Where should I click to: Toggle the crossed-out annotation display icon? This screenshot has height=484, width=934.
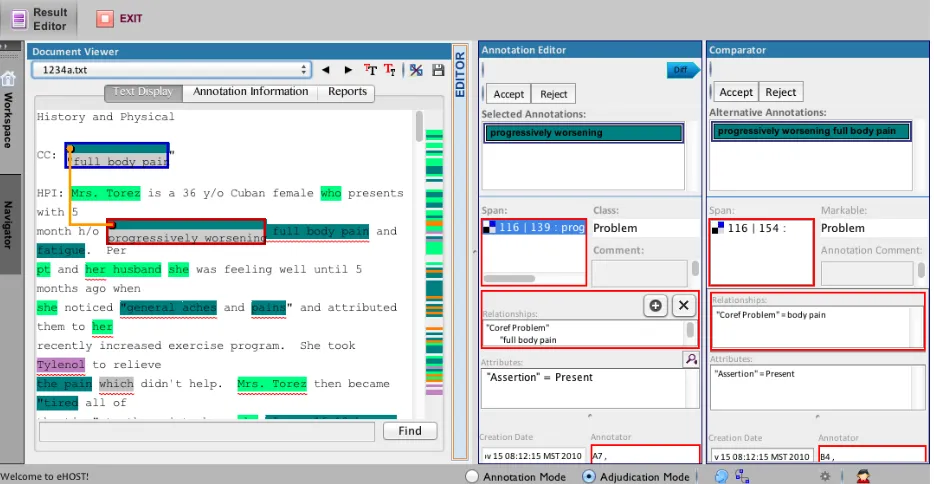click(x=416, y=70)
